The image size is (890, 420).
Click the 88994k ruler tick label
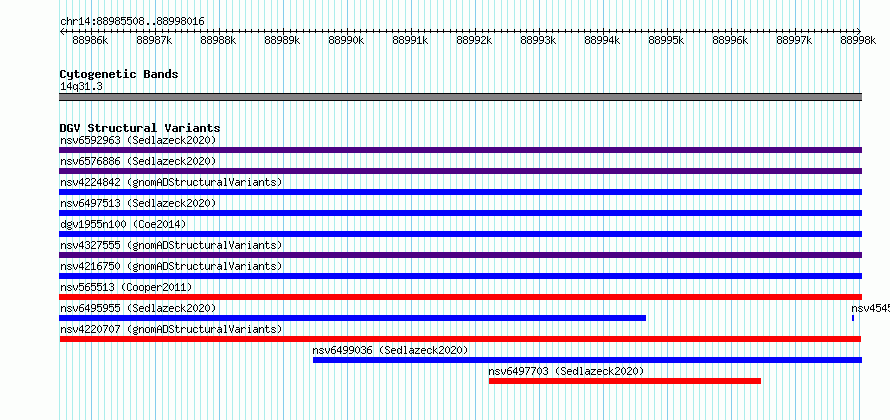(602, 40)
